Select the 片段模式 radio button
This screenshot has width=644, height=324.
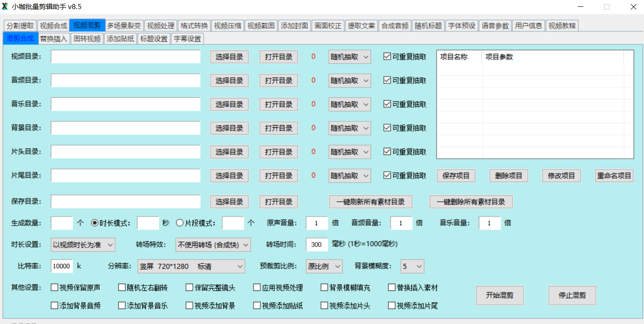(180, 223)
